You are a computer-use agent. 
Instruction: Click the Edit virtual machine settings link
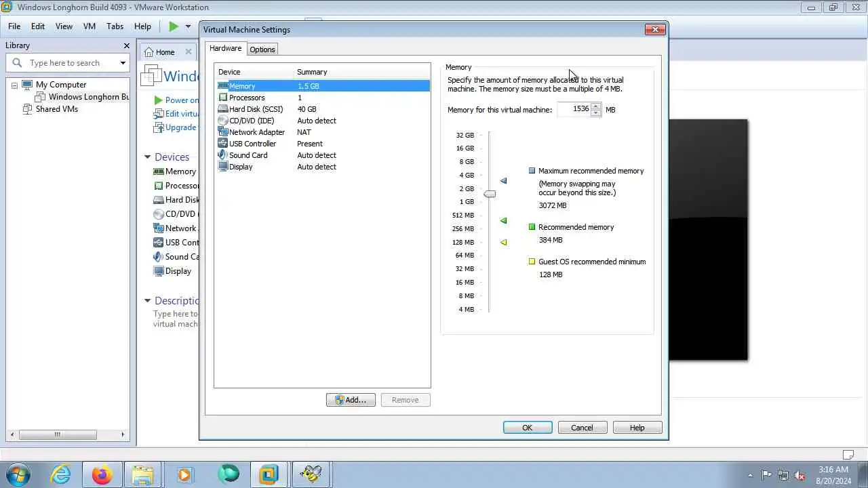click(182, 114)
